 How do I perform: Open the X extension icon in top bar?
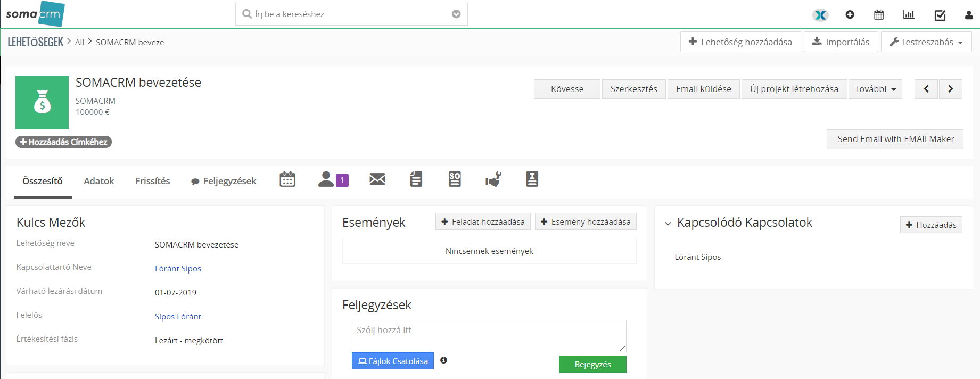820,15
